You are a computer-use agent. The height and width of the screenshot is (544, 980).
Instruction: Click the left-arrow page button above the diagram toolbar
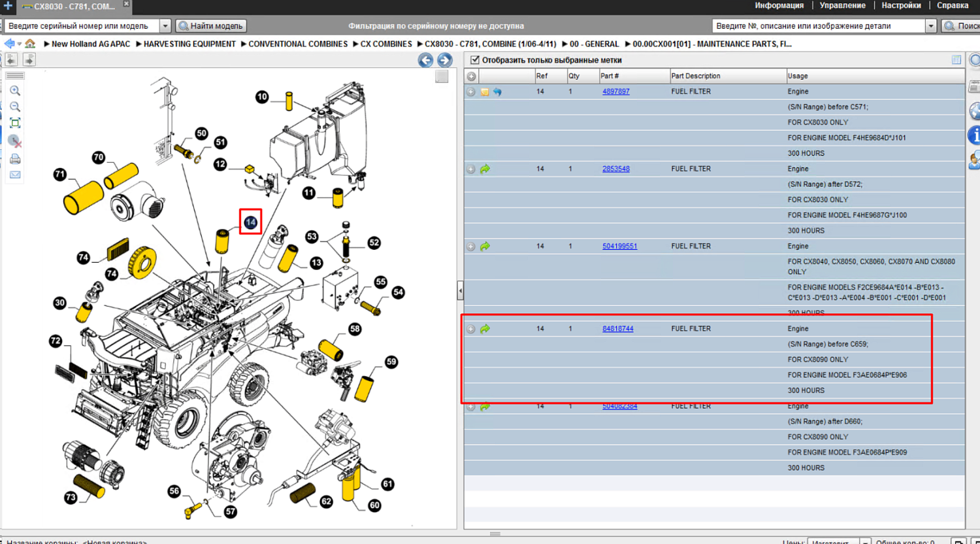(11, 59)
